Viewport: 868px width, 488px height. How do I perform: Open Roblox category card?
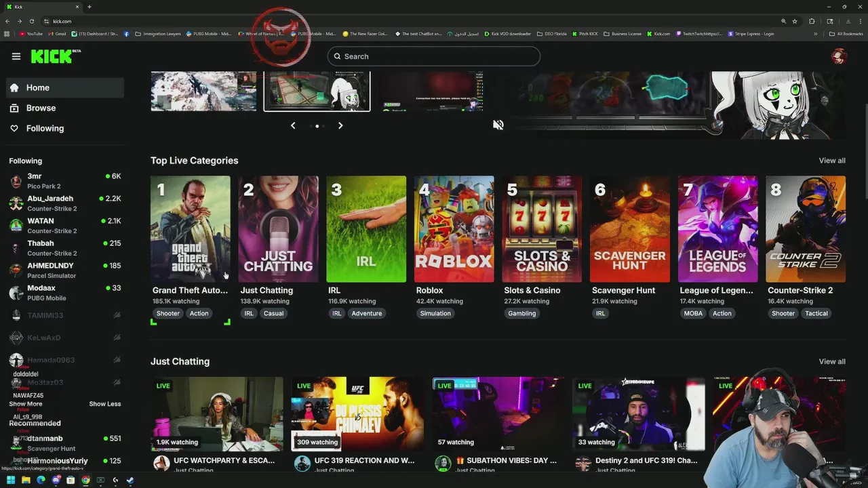pos(454,229)
